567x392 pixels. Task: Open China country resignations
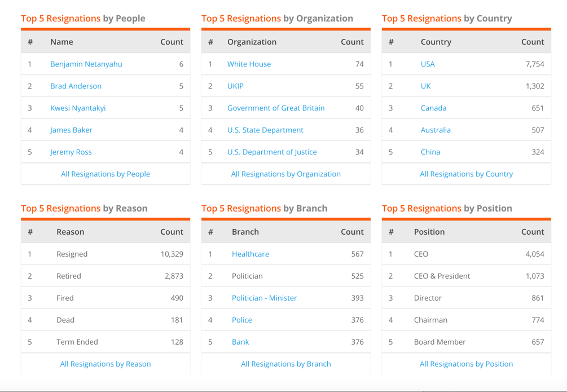coord(430,152)
